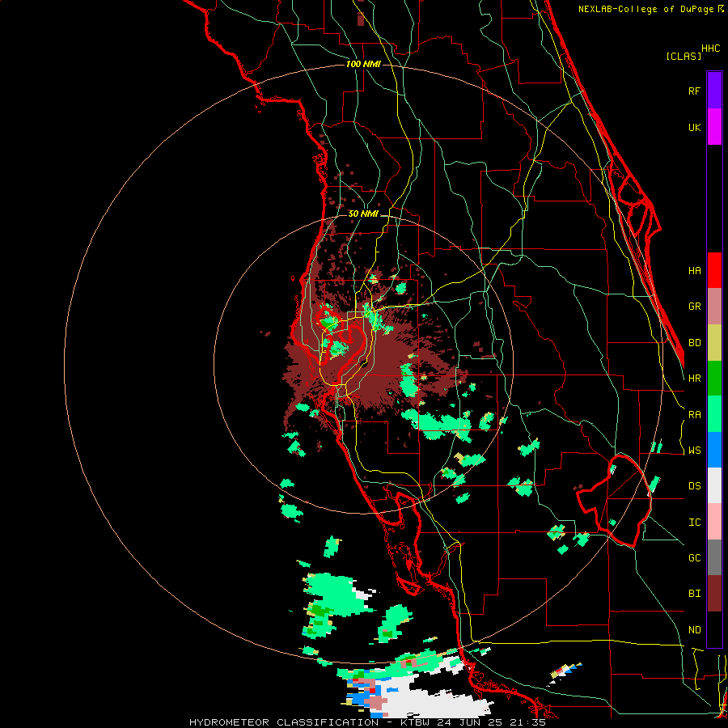Click the 50 NMI range ring label
The width and height of the screenshot is (728, 728).
pos(363,214)
